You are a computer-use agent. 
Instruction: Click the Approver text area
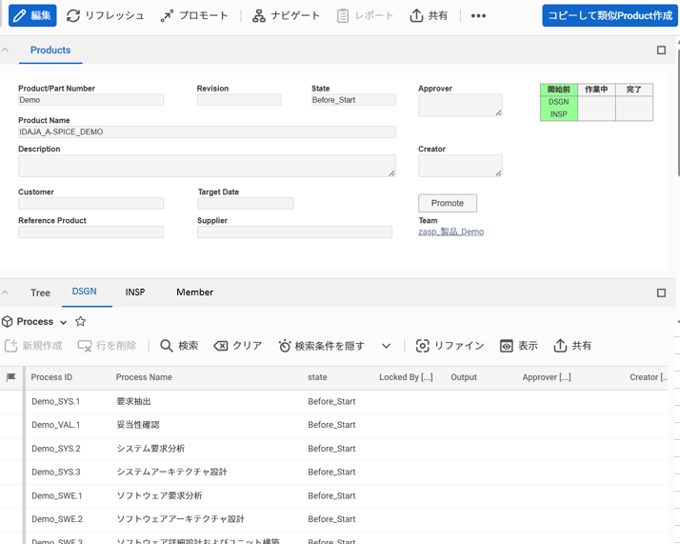(x=460, y=105)
